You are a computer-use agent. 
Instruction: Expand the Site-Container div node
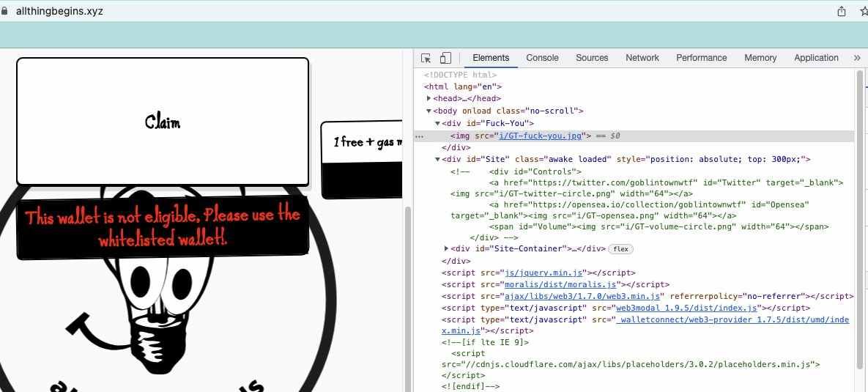coord(447,248)
